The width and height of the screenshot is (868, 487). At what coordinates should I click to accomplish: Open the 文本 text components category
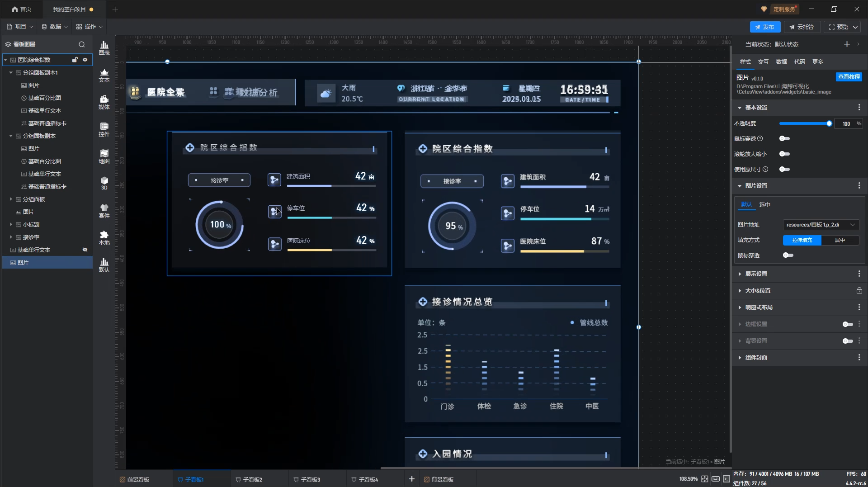104,75
